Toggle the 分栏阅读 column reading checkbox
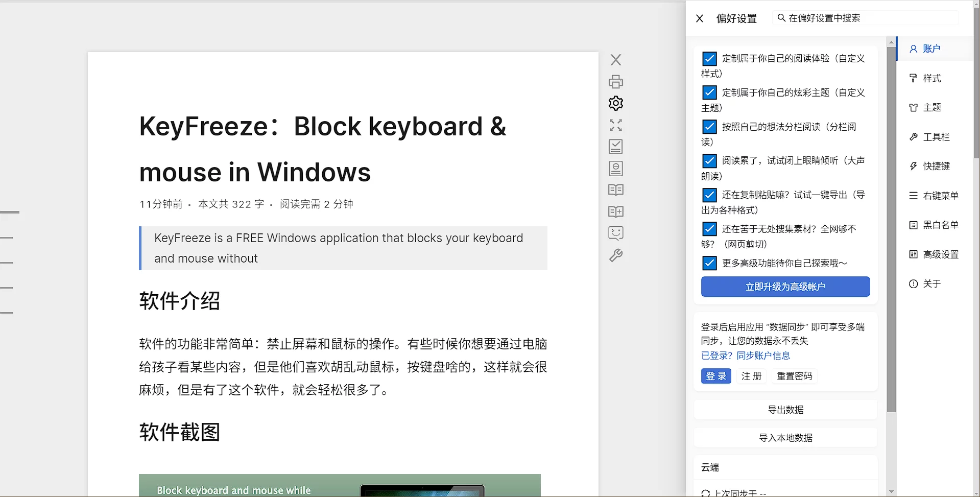The height and width of the screenshot is (497, 980). 709,127
